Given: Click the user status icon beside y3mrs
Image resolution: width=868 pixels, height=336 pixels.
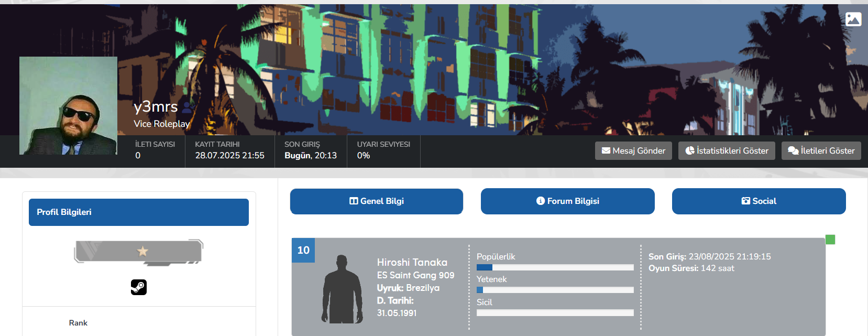Looking at the screenshot, I should (x=187, y=107).
